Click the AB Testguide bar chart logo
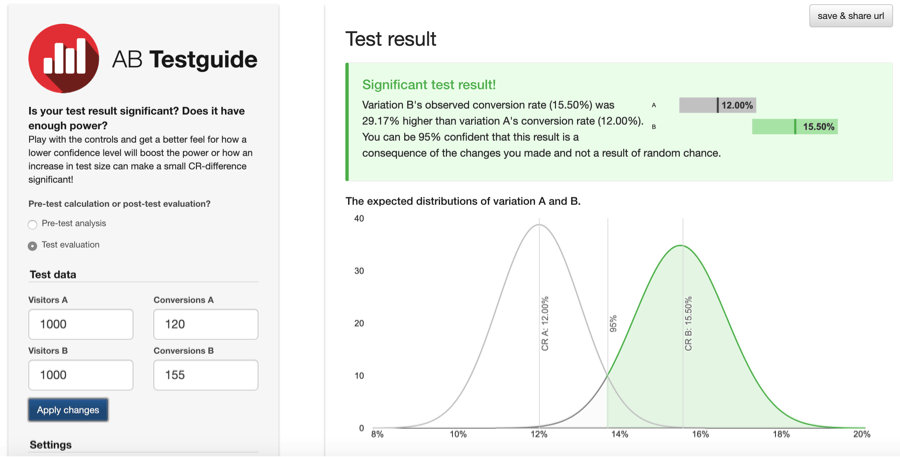The width and height of the screenshot is (900, 457). pyautogui.click(x=64, y=59)
